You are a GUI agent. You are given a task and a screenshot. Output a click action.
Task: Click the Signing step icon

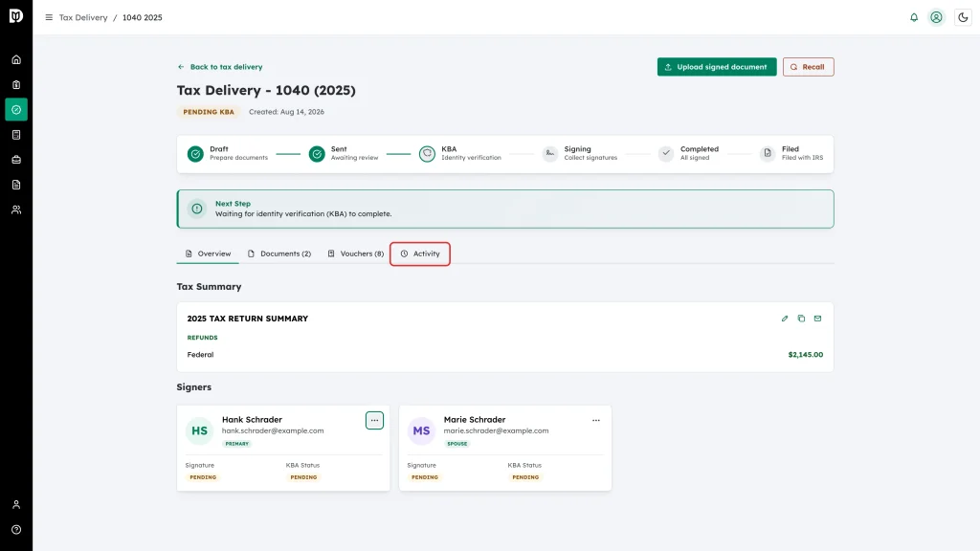pos(550,154)
